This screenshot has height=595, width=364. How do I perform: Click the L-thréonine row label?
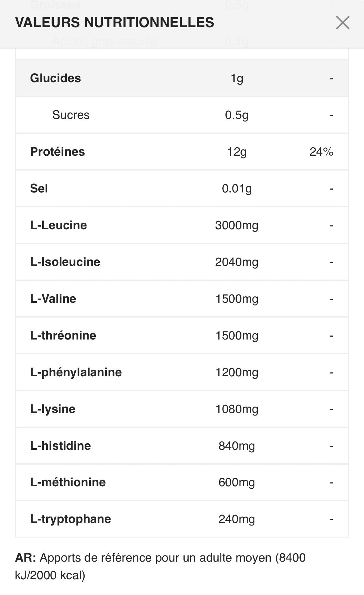tap(63, 335)
